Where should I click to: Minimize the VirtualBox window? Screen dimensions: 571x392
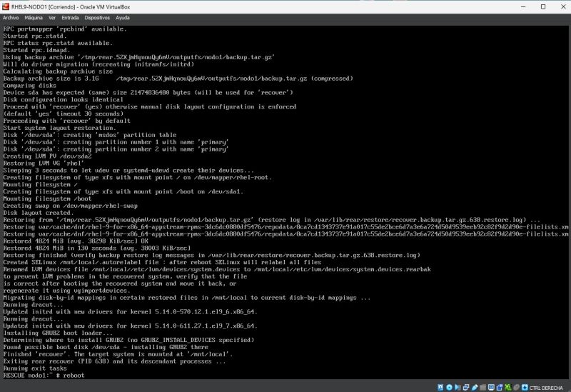[x=523, y=6]
